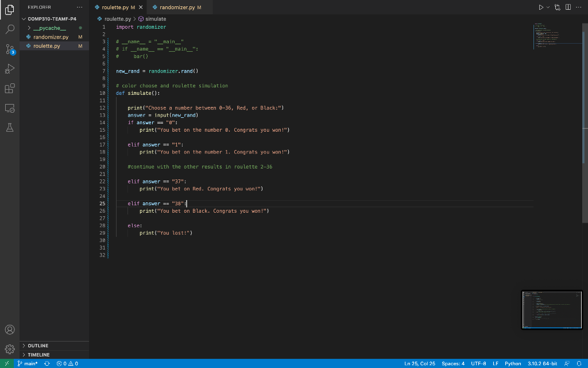Open the Run and Debug view

pyautogui.click(x=10, y=69)
